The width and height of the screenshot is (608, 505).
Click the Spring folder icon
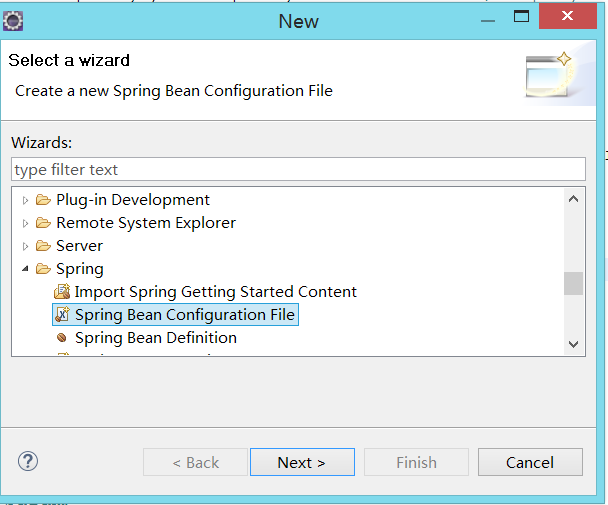43,269
